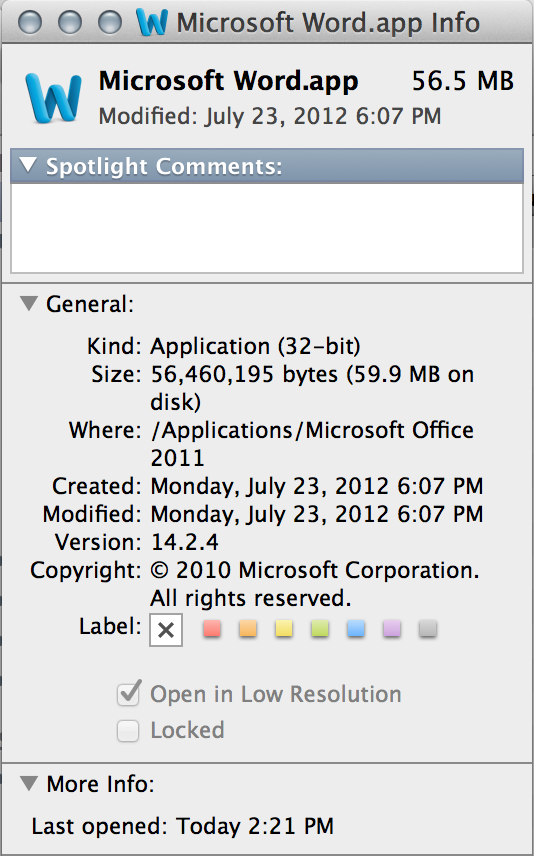Image resolution: width=534 pixels, height=856 pixels.
Task: Apply the blue label color
Action: [356, 629]
